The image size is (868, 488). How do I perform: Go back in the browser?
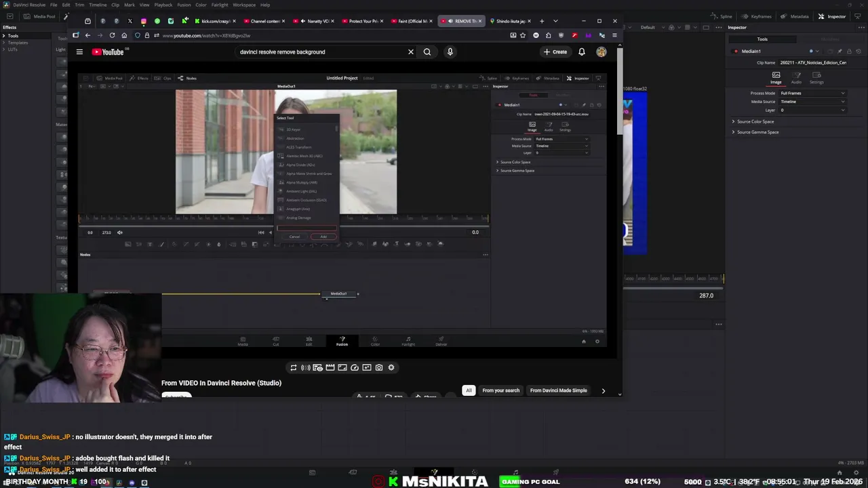[87, 35]
